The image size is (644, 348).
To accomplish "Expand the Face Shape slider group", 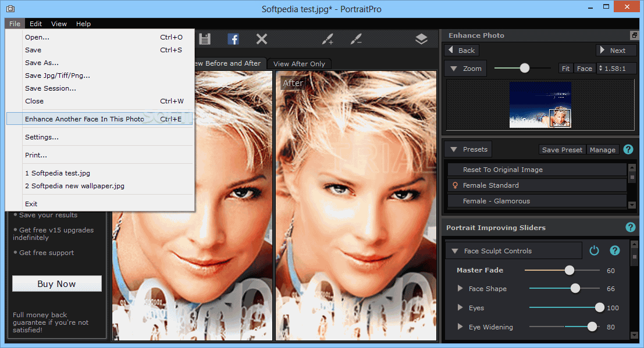I will pyautogui.click(x=460, y=289).
